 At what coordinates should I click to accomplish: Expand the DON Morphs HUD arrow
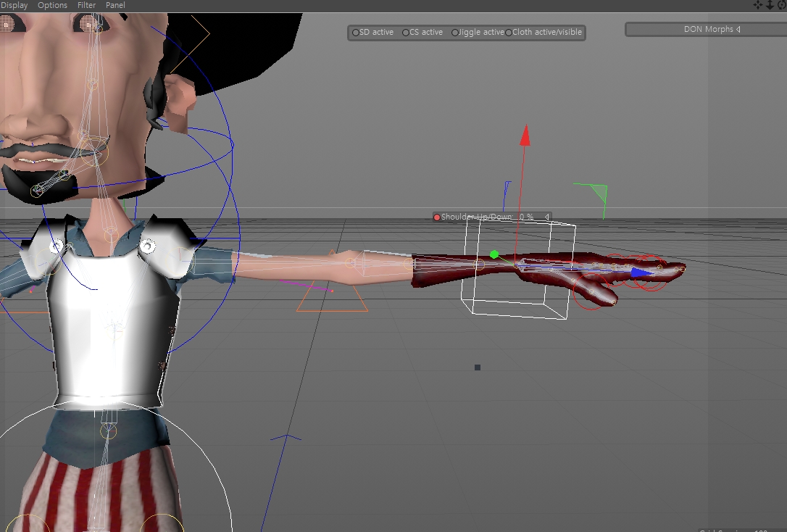point(738,29)
